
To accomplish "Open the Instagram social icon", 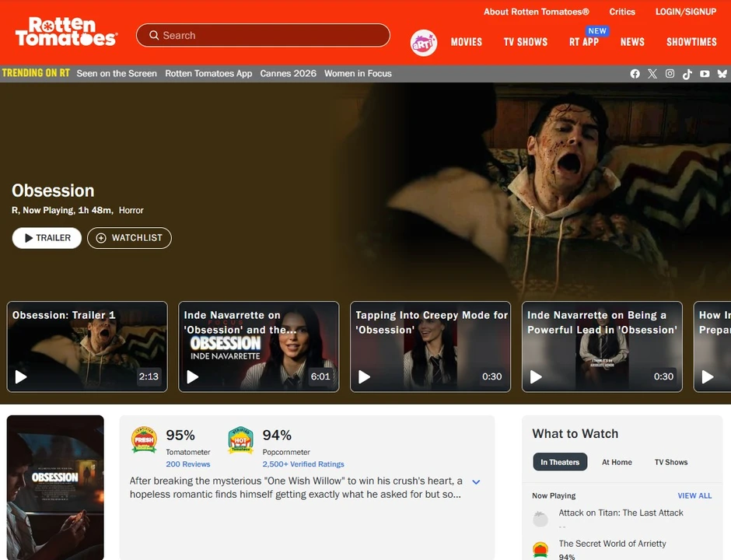I will (670, 74).
